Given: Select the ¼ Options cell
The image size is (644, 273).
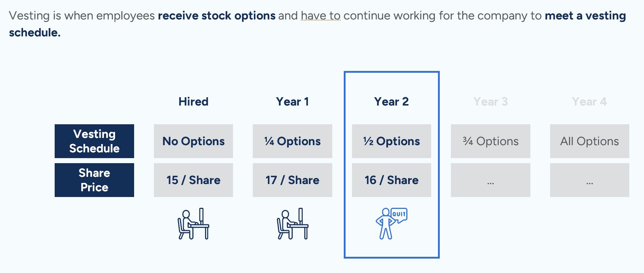Looking at the screenshot, I should (292, 141).
